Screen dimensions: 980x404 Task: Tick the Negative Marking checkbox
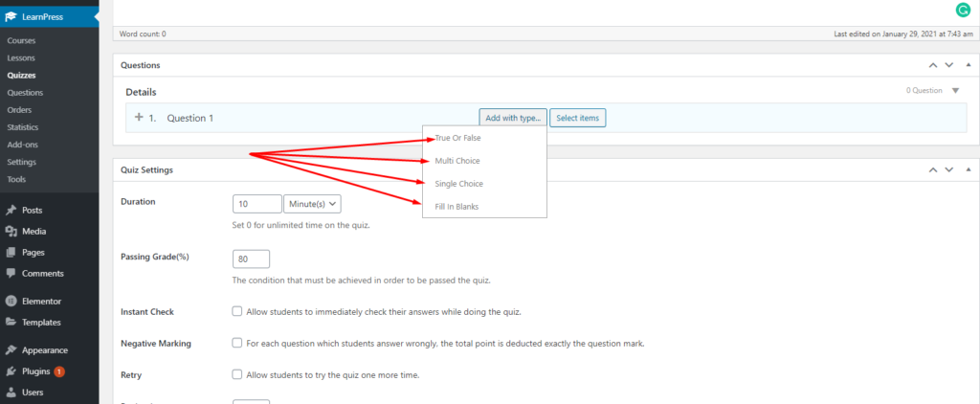(x=237, y=343)
